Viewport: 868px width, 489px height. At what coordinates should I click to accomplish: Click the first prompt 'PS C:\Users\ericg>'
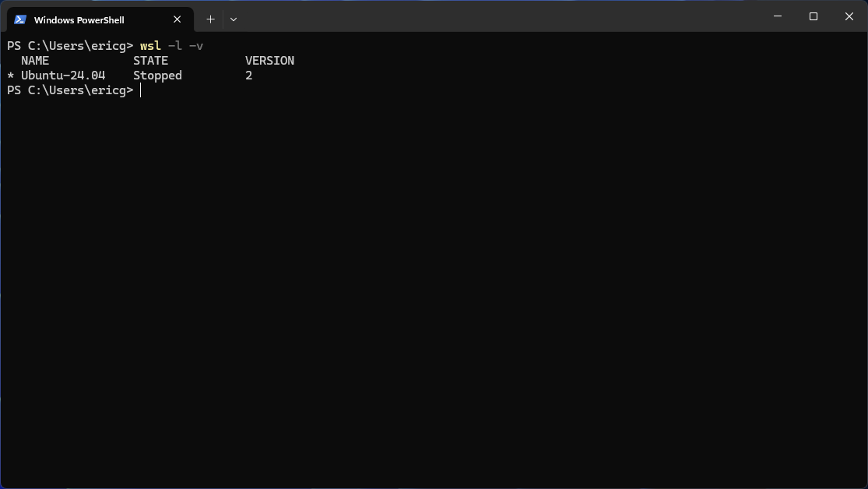coord(70,46)
